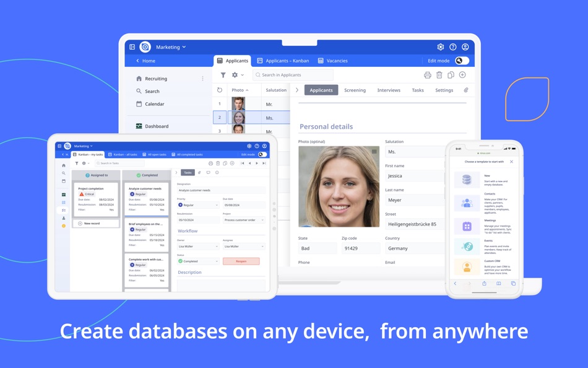The image size is (588, 368).
Task: Open the Marketing workspace dropdown on laptop
Action: [x=171, y=47]
